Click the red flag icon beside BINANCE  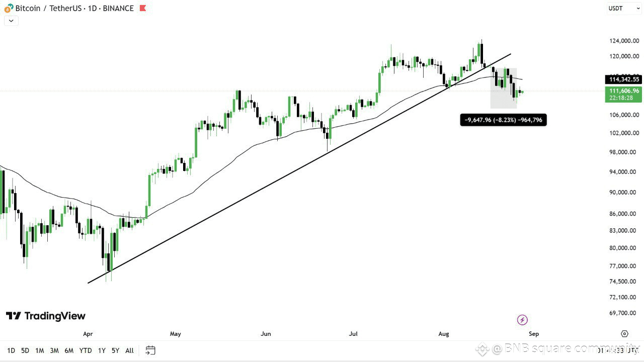click(x=143, y=8)
